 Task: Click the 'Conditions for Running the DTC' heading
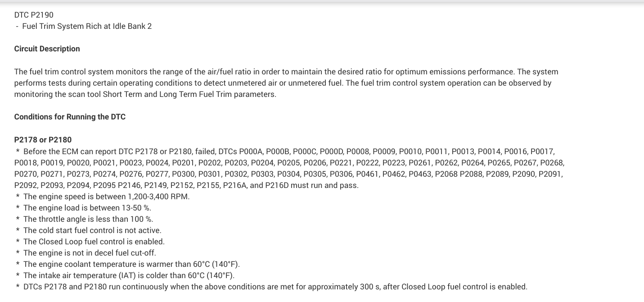[70, 117]
